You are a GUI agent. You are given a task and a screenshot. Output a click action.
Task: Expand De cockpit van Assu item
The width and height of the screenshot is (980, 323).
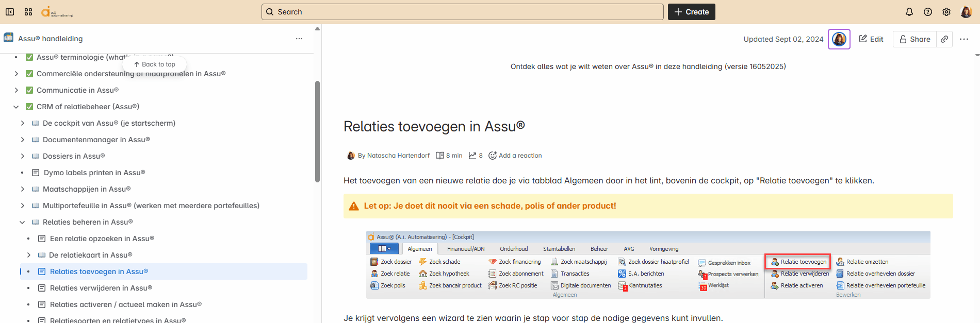[22, 123]
